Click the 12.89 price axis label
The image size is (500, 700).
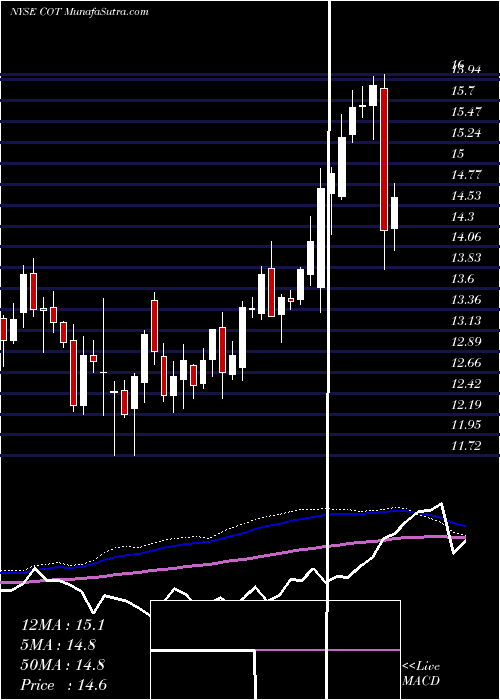467,342
